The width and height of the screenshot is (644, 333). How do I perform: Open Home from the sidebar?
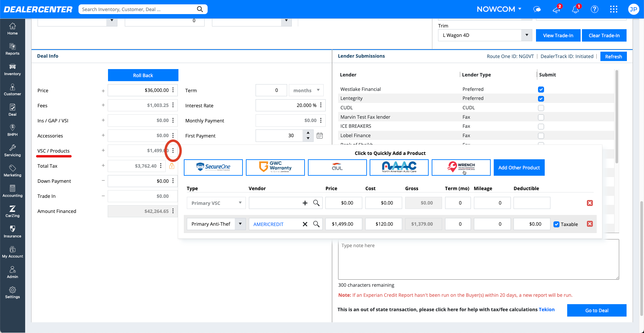pyautogui.click(x=12, y=29)
